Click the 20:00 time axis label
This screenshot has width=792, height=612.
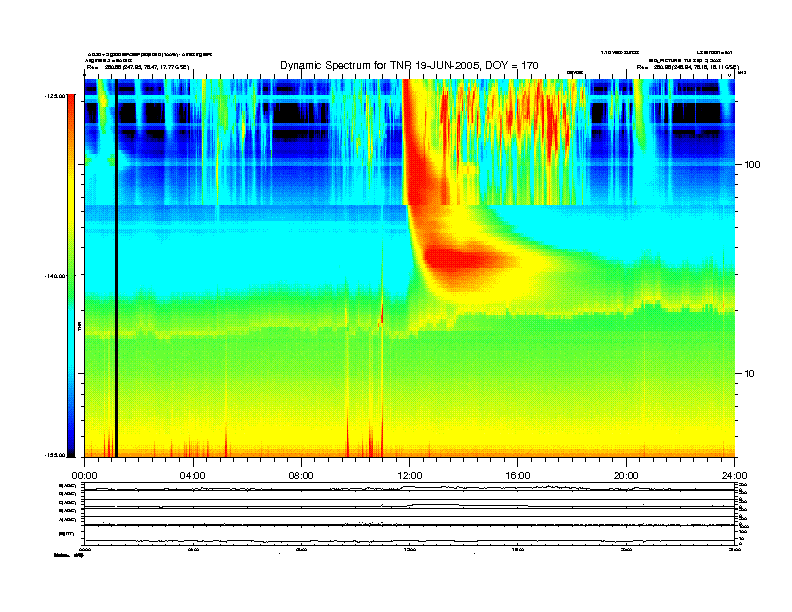pos(626,476)
